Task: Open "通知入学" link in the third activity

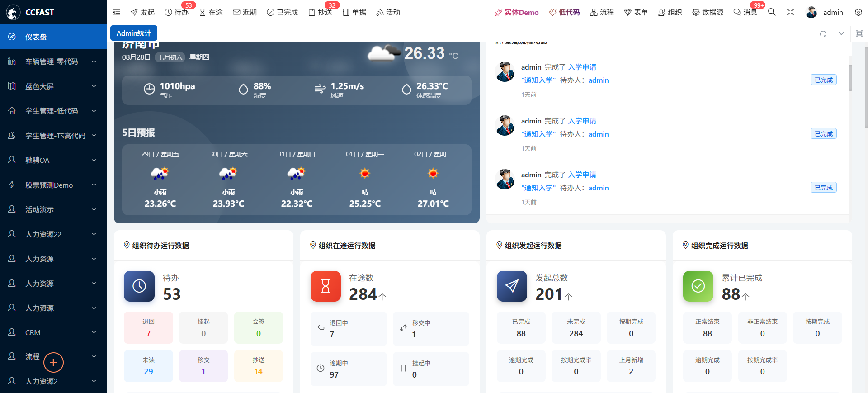Action: 538,188
